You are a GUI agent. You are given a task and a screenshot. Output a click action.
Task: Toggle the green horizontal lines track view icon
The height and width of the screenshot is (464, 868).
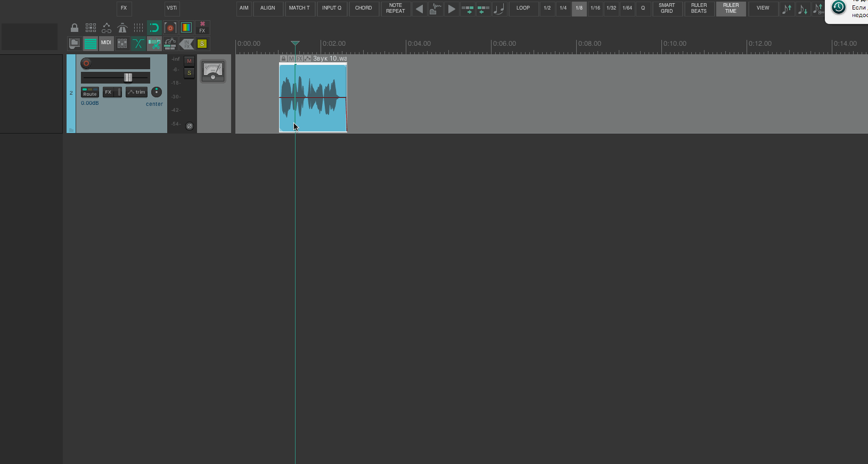pos(91,44)
